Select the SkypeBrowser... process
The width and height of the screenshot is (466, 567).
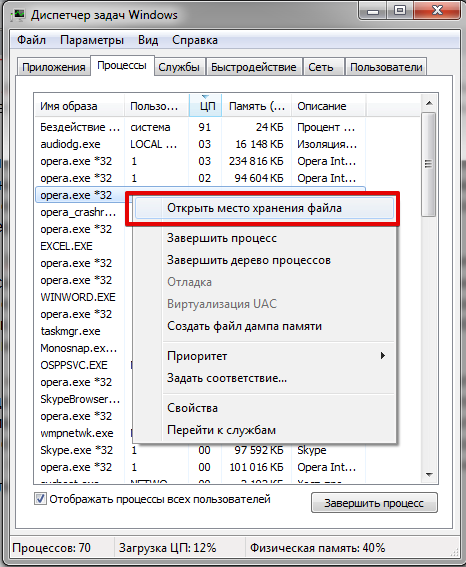80,399
